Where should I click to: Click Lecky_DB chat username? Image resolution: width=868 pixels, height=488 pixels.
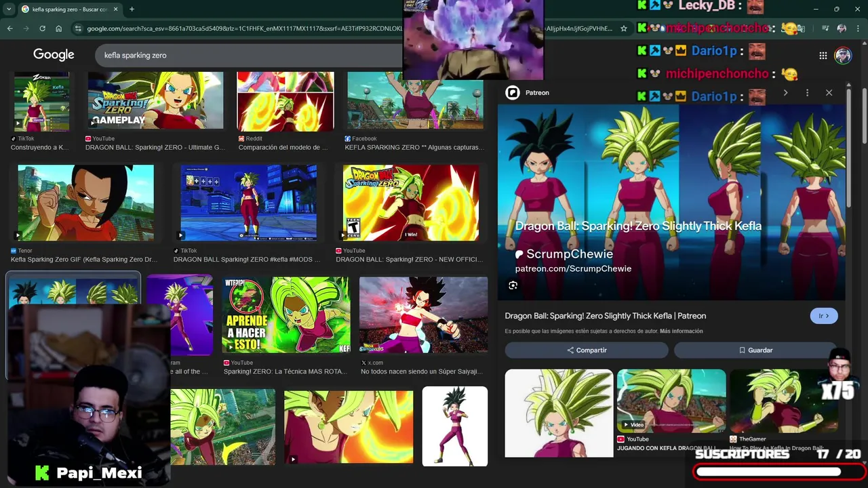(x=705, y=5)
